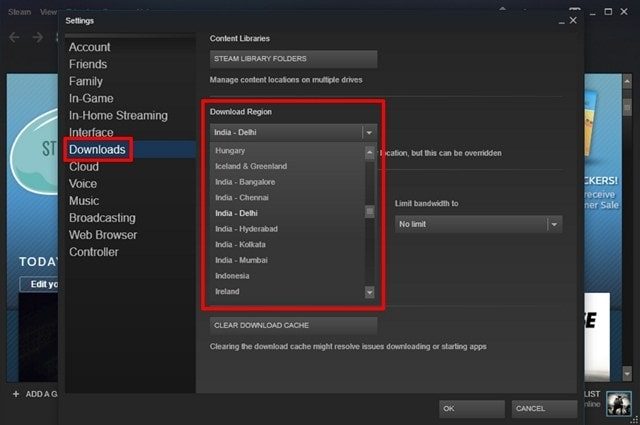Click the region list scrollbar thumb
640x425 pixels.
[369, 212]
